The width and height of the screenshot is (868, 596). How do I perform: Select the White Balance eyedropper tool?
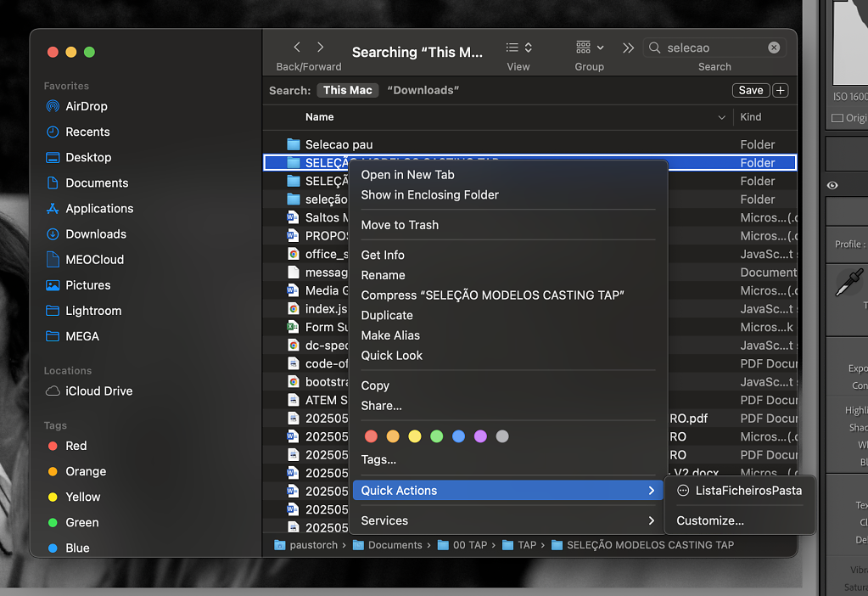click(x=848, y=284)
